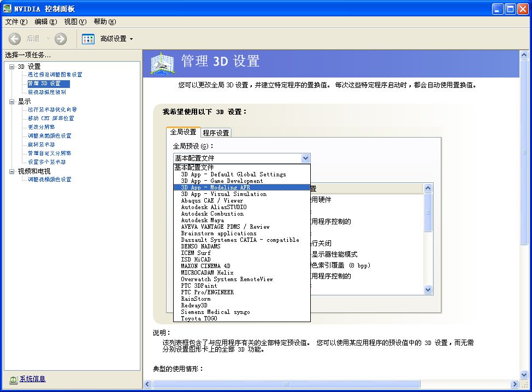Choose PTC 3DPaint preset
The height and width of the screenshot is (392, 532).
coord(242,286)
